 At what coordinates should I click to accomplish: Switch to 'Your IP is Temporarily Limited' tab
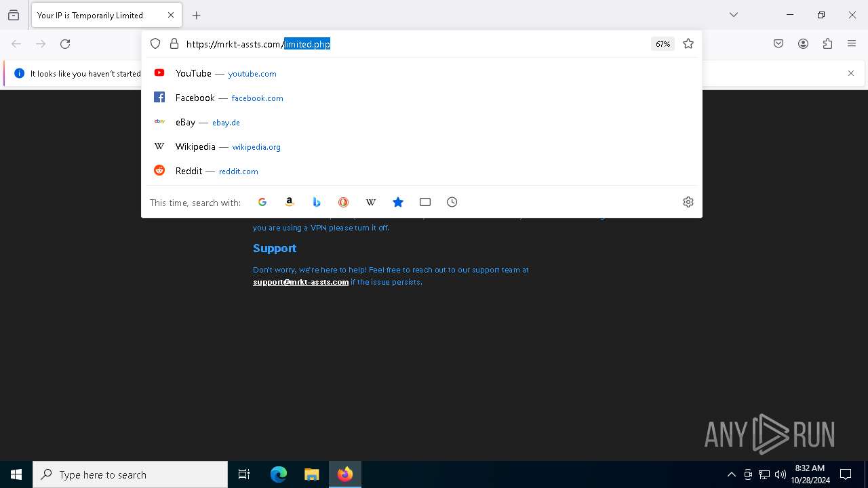[x=106, y=15]
